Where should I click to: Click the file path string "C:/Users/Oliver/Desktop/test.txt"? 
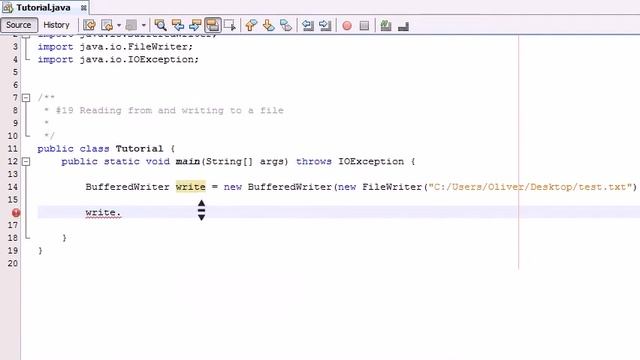click(532, 187)
